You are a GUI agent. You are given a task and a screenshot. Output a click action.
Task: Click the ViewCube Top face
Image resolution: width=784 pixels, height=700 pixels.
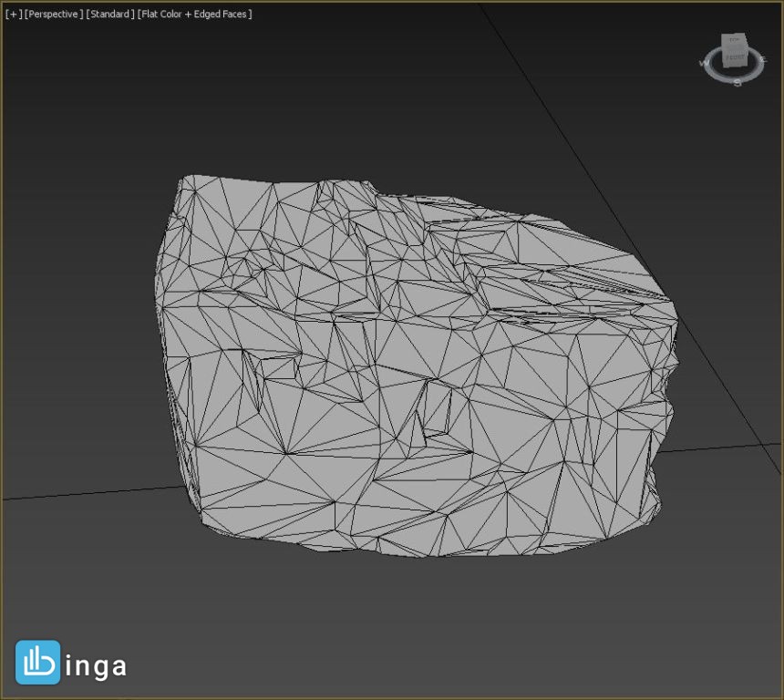(734, 41)
